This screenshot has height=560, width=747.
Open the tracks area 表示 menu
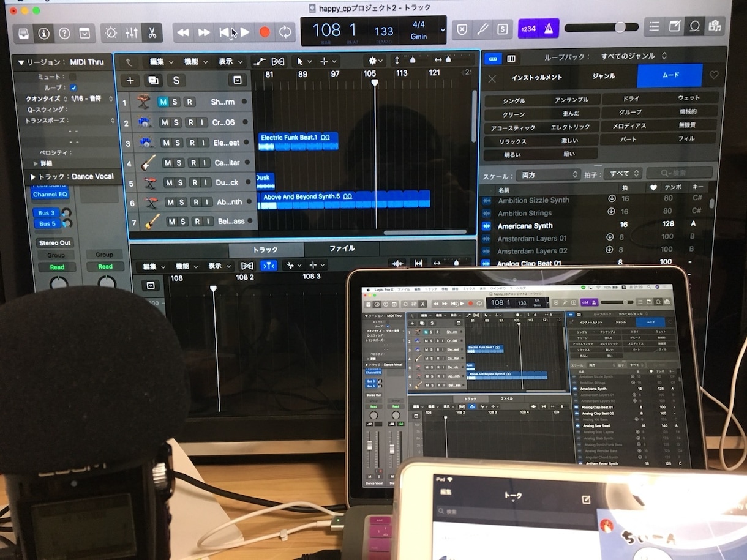coord(230,62)
